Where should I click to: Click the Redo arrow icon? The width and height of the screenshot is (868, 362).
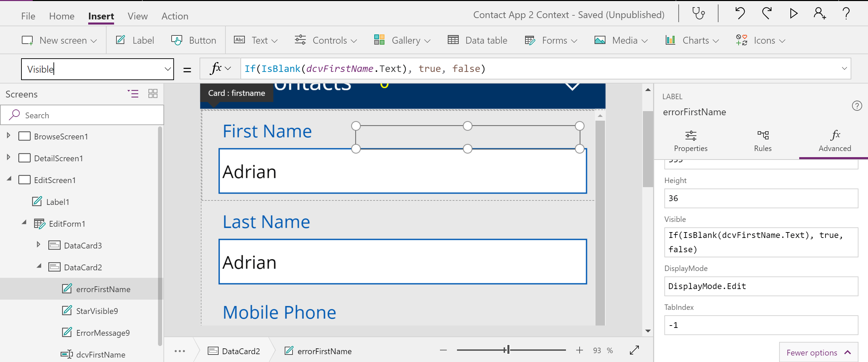(767, 14)
